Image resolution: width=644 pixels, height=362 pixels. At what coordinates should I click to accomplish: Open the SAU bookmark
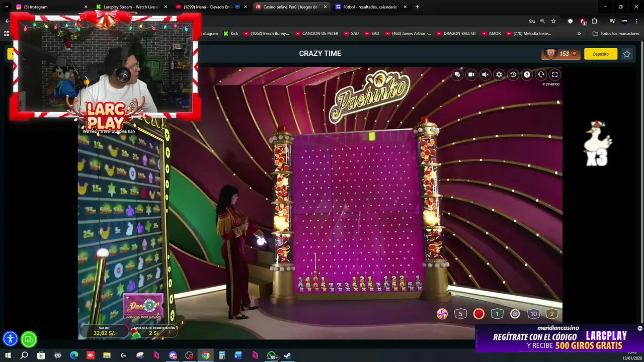[351, 33]
